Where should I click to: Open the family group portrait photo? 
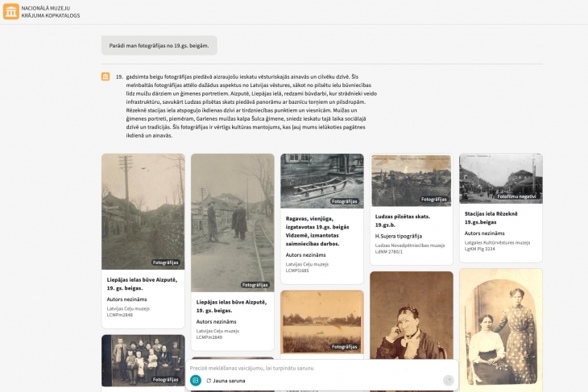click(143, 361)
